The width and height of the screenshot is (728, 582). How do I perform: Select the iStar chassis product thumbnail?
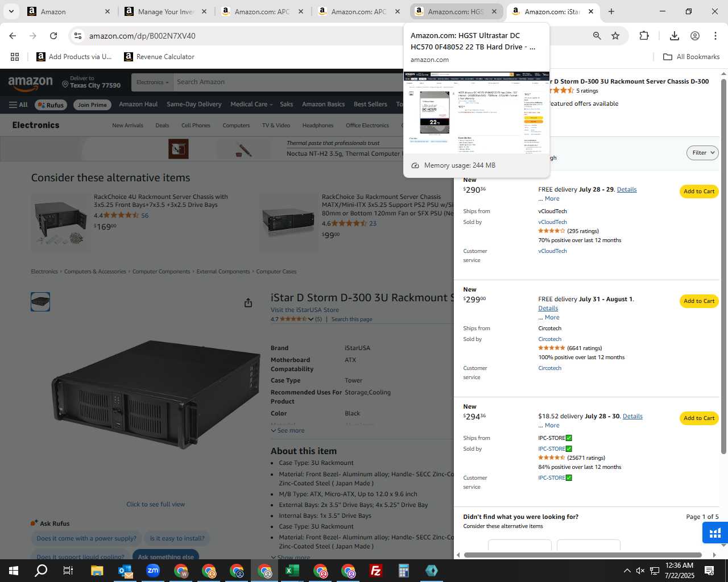point(40,302)
